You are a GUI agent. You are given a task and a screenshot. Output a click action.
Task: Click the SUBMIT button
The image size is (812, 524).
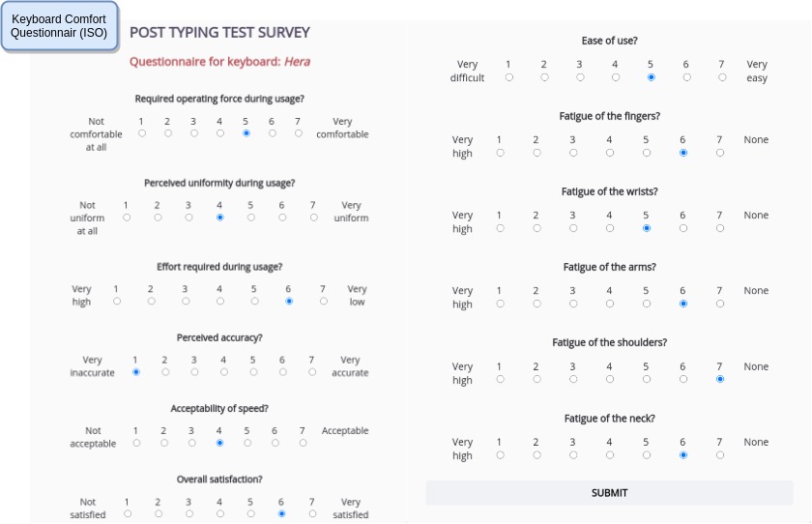(x=609, y=493)
